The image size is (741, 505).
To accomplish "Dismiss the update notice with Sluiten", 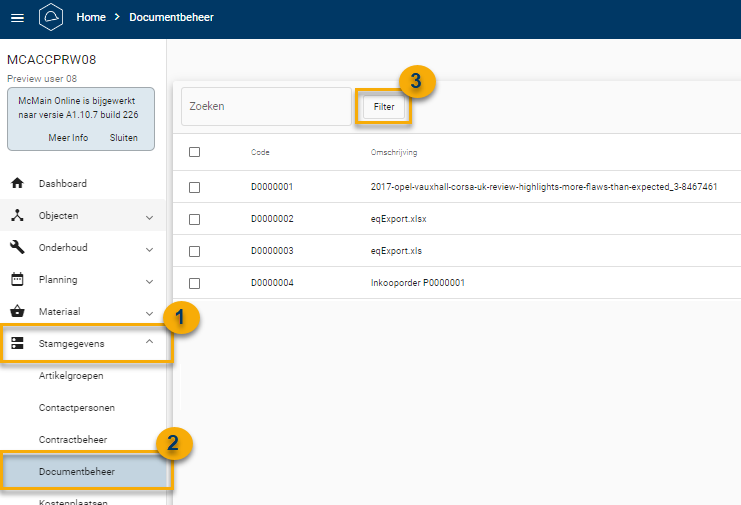I will 124,138.
